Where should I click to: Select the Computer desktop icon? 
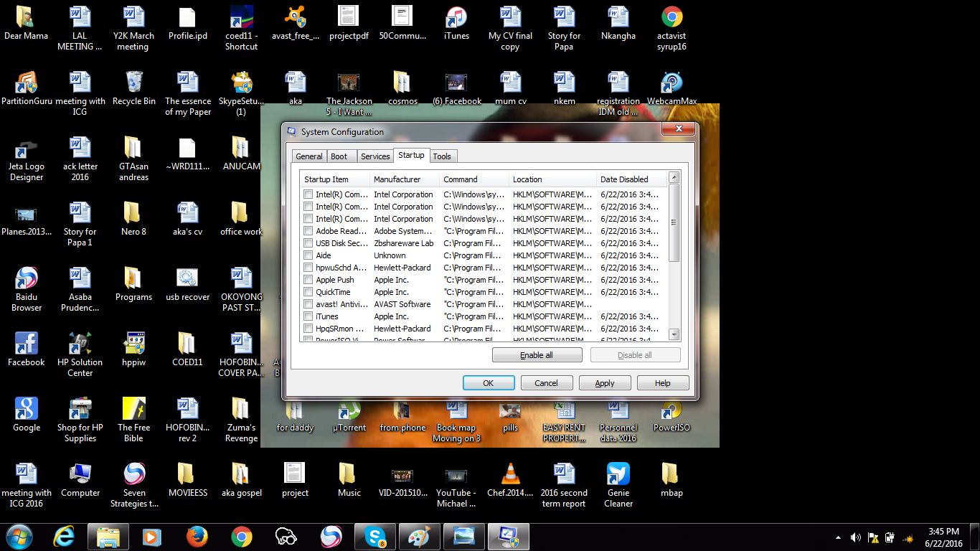pos(80,481)
